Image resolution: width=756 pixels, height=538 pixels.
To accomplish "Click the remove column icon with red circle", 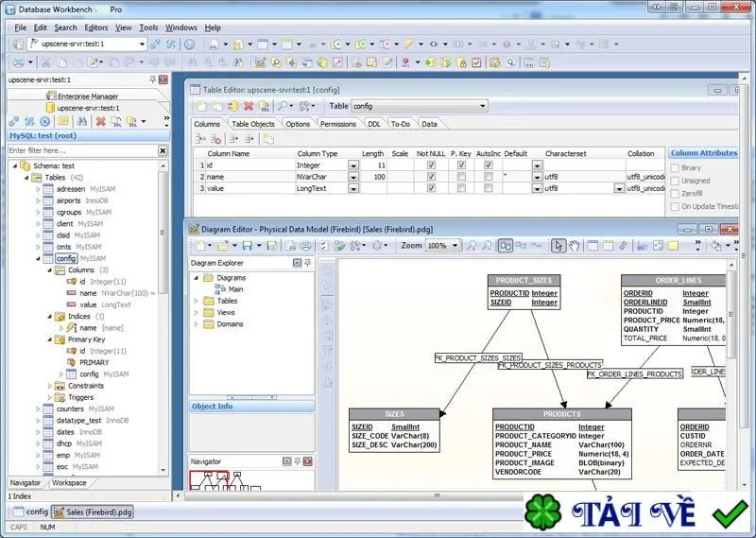I will click(215, 139).
